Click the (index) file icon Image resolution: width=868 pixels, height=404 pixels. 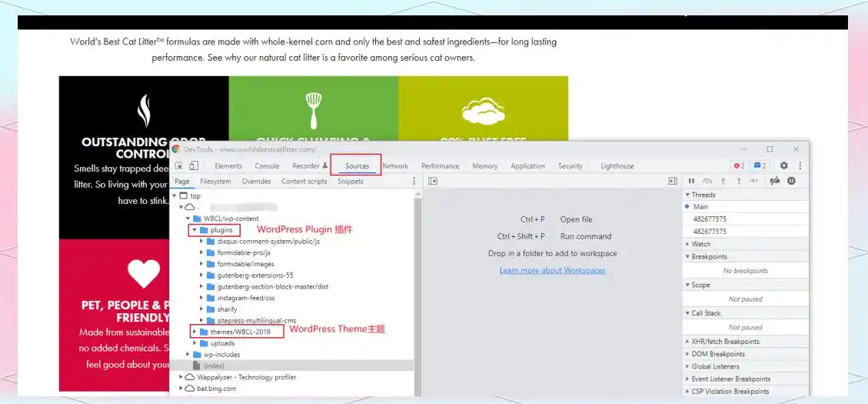(x=196, y=366)
